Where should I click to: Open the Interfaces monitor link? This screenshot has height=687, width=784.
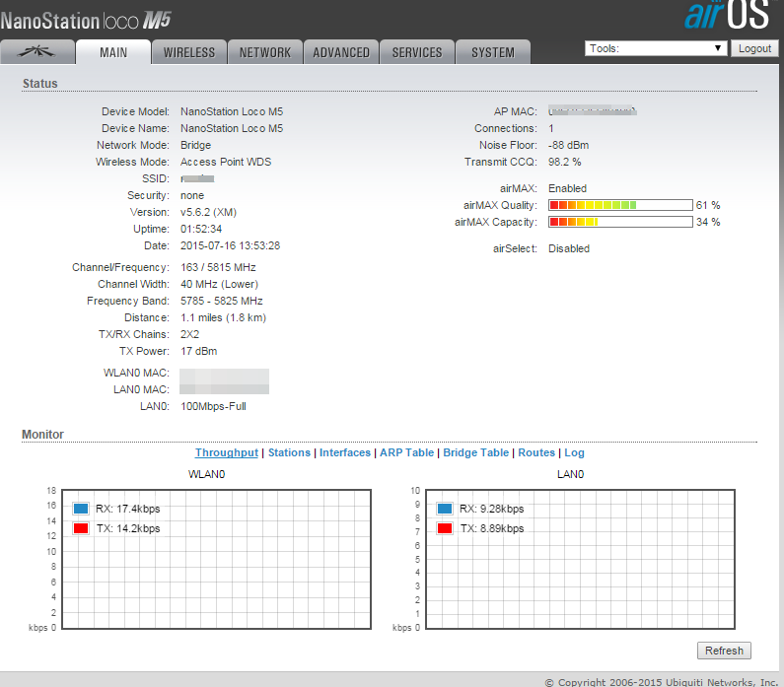(345, 452)
